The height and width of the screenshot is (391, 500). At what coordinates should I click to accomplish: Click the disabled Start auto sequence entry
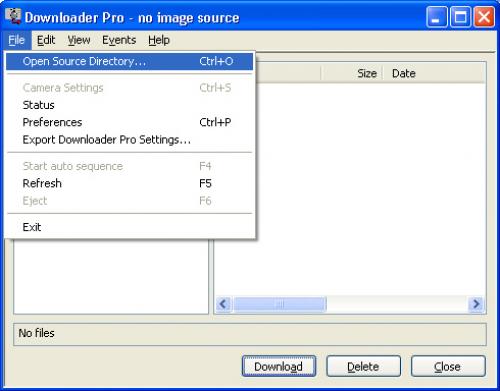130,166
